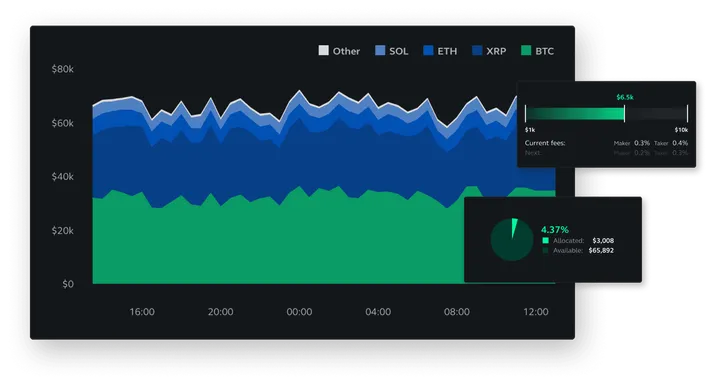Hide the XRP series via its legend swatch

click(x=477, y=50)
